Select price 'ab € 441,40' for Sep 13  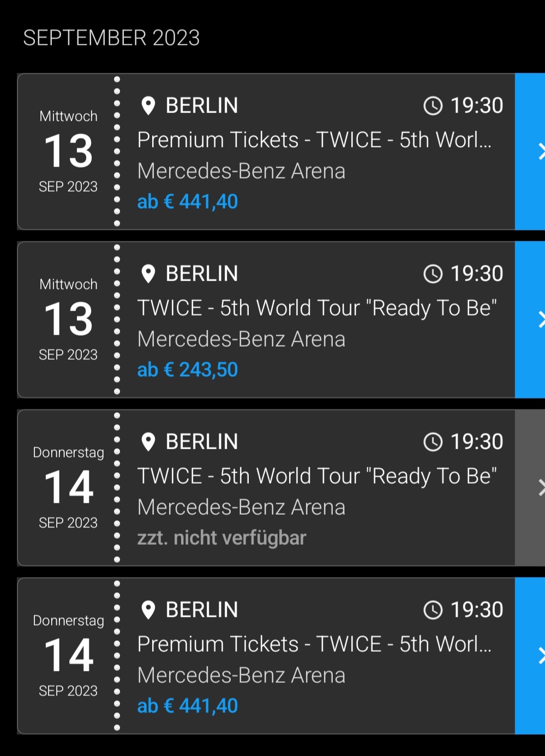pos(188,202)
